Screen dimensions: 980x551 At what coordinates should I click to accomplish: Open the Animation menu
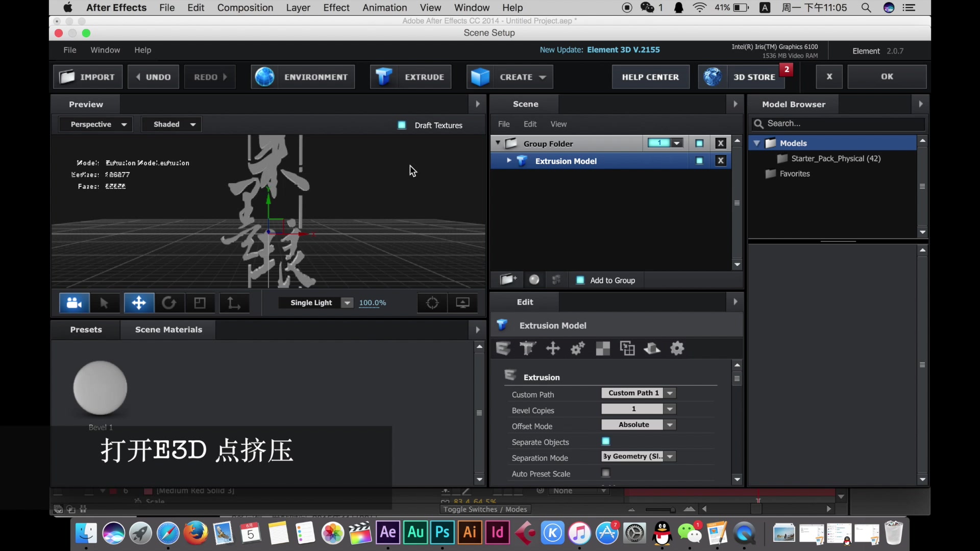[384, 8]
